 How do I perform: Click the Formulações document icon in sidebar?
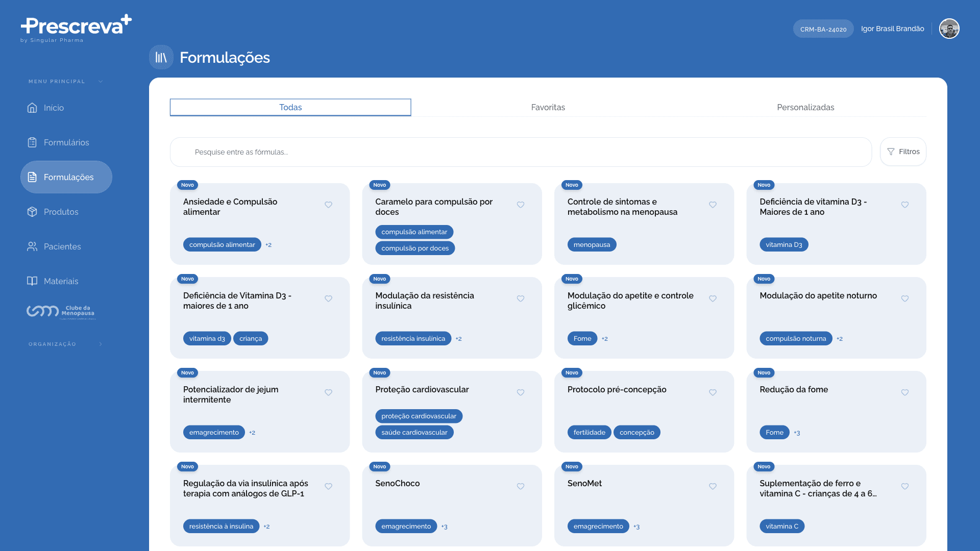[32, 177]
